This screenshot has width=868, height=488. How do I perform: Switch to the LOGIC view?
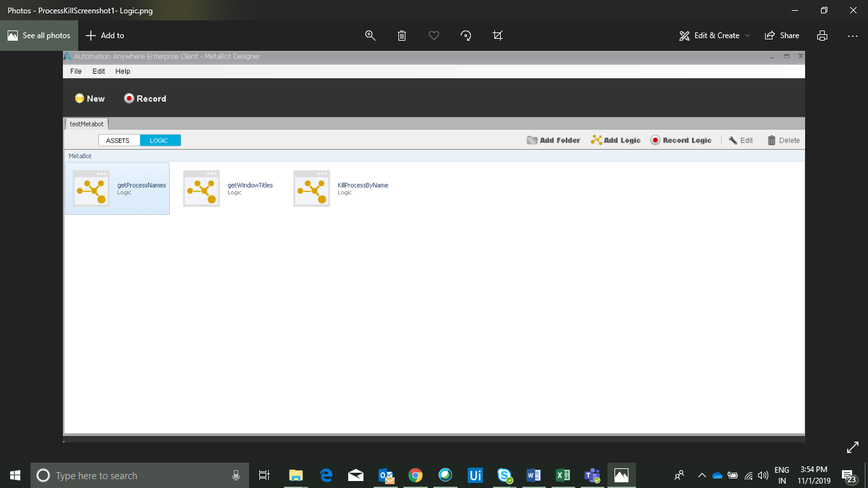coord(160,140)
